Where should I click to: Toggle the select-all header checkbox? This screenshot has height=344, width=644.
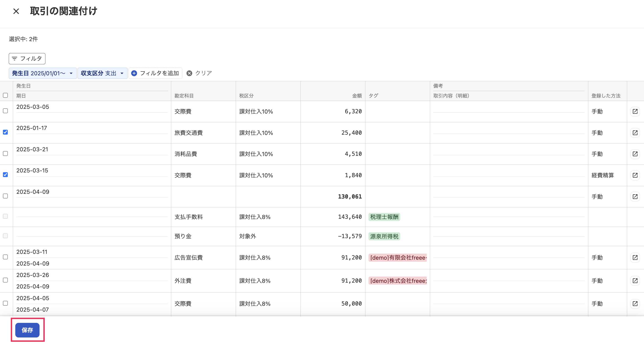tap(5, 95)
